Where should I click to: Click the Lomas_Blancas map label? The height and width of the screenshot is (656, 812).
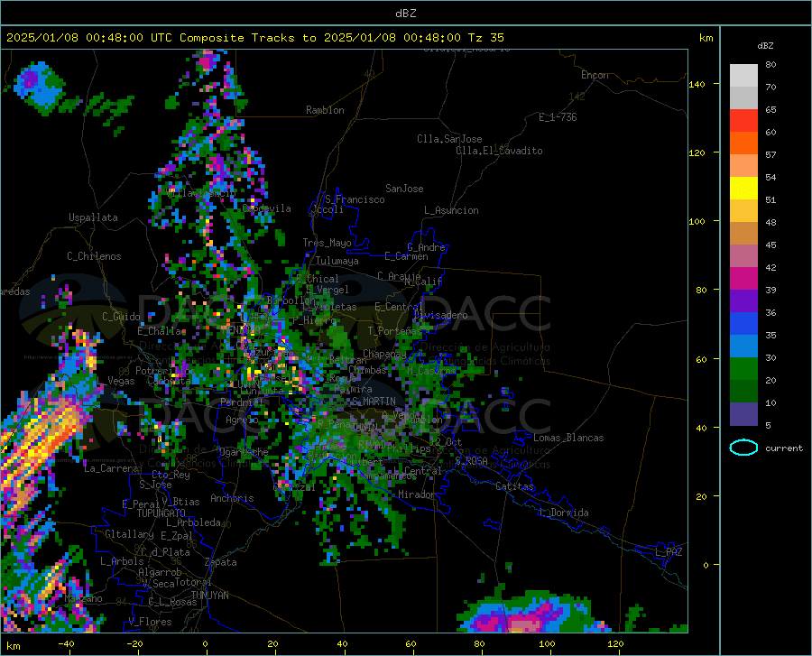click(568, 438)
